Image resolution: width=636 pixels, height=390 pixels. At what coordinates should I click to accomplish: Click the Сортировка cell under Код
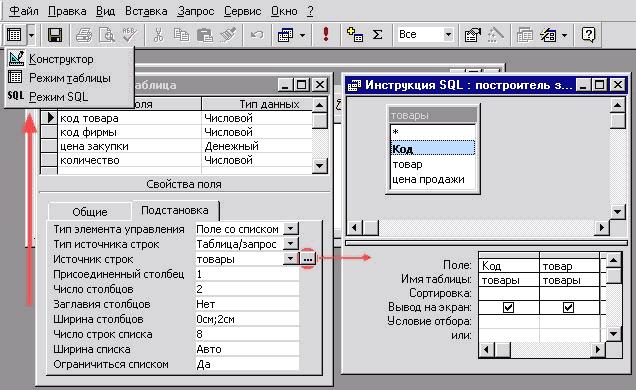[509, 293]
